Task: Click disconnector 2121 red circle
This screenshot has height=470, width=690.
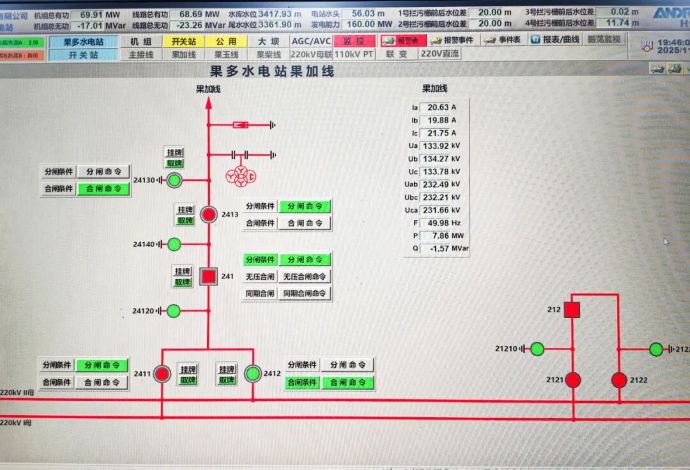Action: click(573, 379)
